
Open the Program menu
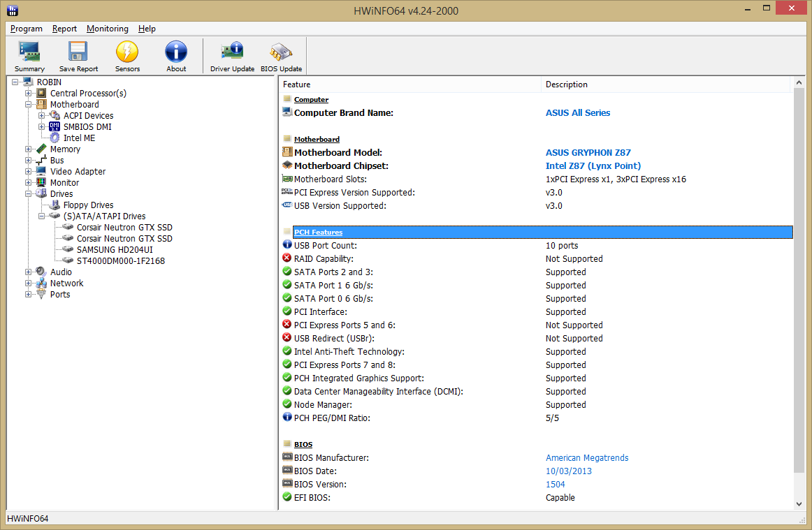(x=27, y=29)
